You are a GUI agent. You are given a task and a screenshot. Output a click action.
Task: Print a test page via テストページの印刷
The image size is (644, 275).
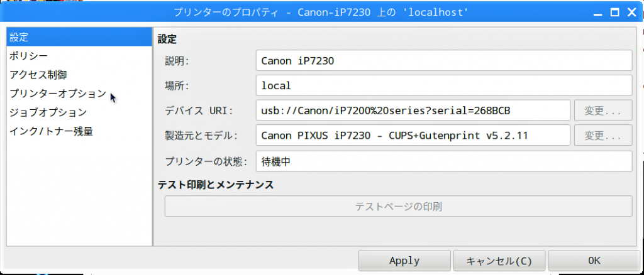pos(398,206)
